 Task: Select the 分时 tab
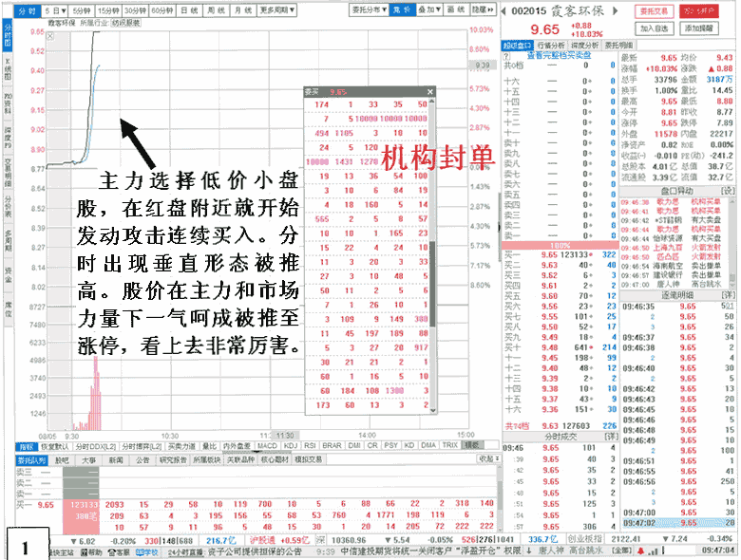27,9
